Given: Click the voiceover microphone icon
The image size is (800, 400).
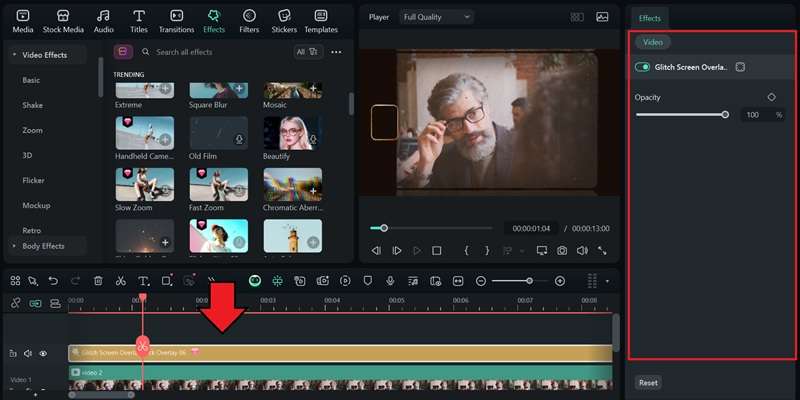Looking at the screenshot, I should [390, 281].
